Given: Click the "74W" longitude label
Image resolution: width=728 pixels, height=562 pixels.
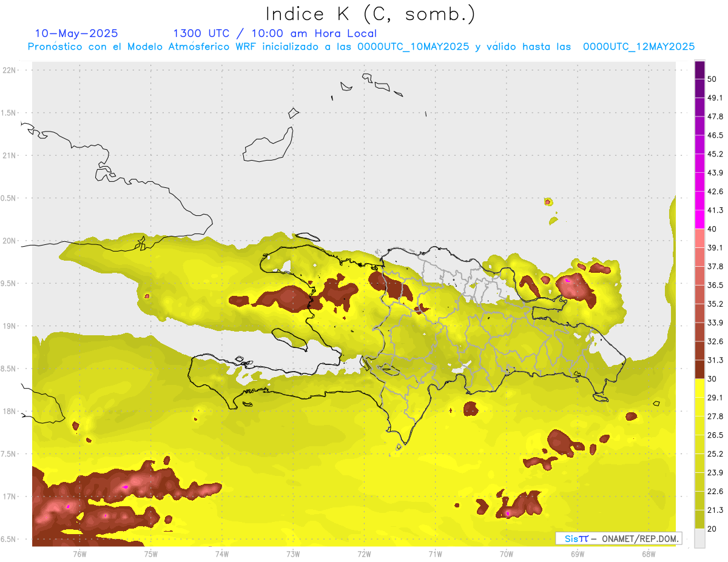Looking at the screenshot, I should pos(222,554).
